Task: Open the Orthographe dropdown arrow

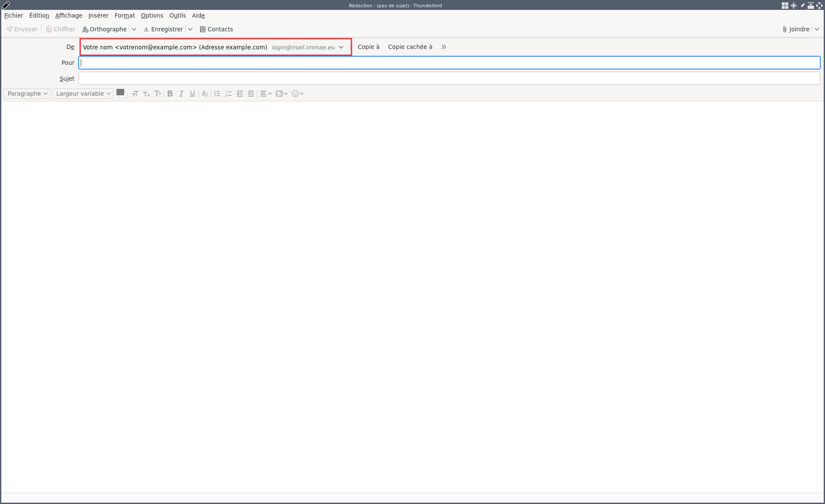Action: tap(134, 29)
